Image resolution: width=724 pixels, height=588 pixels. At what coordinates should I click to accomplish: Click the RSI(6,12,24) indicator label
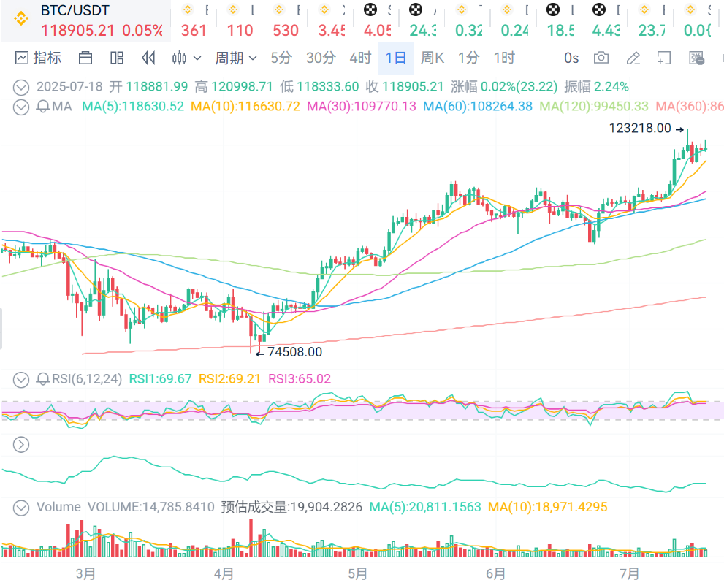[87, 379]
